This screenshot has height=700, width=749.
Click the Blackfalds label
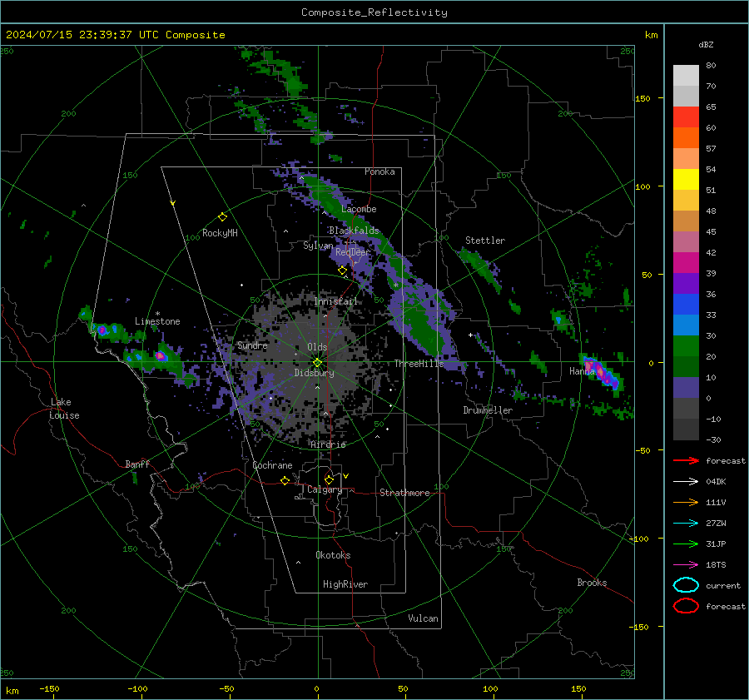pos(354,231)
